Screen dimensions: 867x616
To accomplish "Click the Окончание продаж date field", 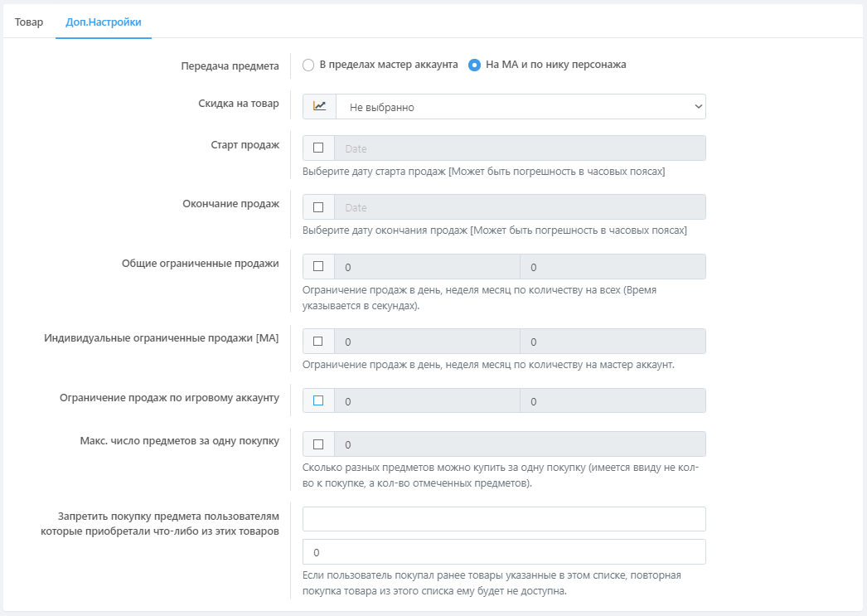I will (520, 207).
